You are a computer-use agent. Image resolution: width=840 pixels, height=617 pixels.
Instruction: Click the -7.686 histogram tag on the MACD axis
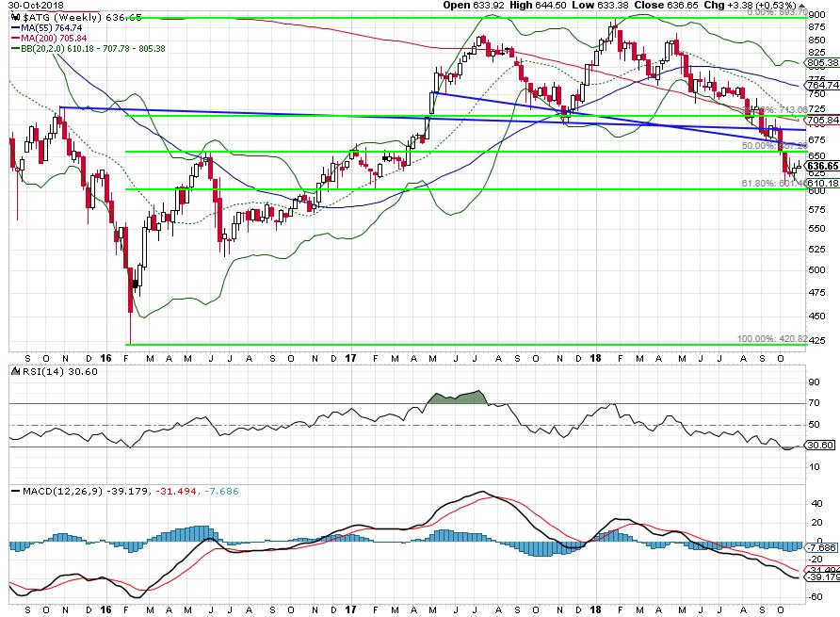tap(821, 547)
